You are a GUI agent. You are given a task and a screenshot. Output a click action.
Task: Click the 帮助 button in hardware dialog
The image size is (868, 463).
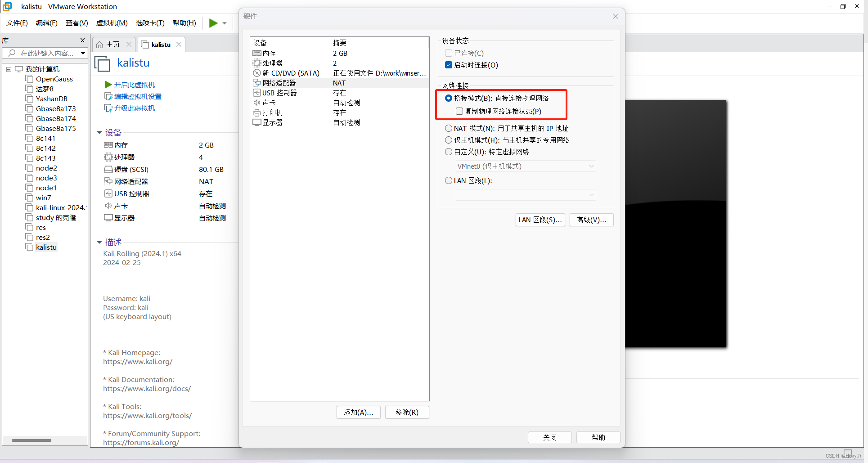[x=598, y=437]
